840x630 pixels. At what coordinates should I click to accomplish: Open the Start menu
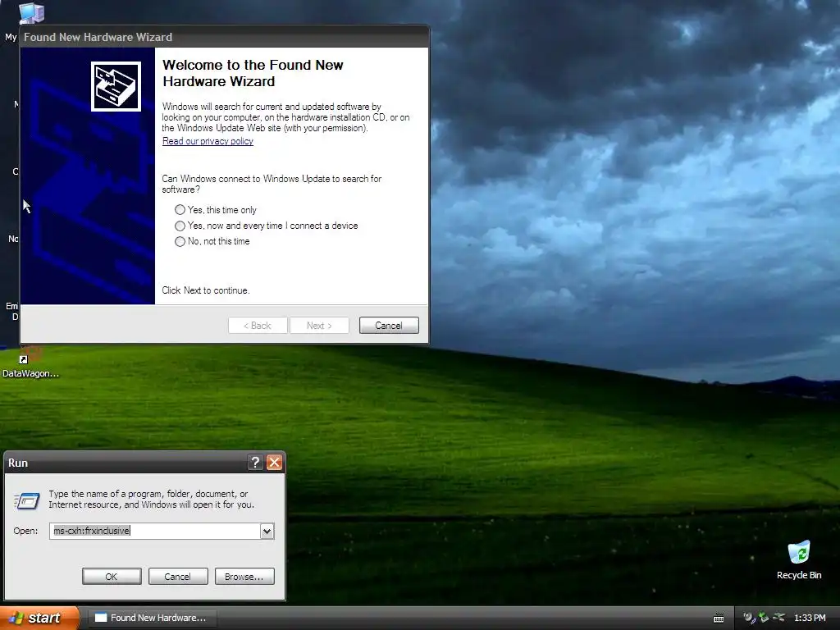click(39, 618)
